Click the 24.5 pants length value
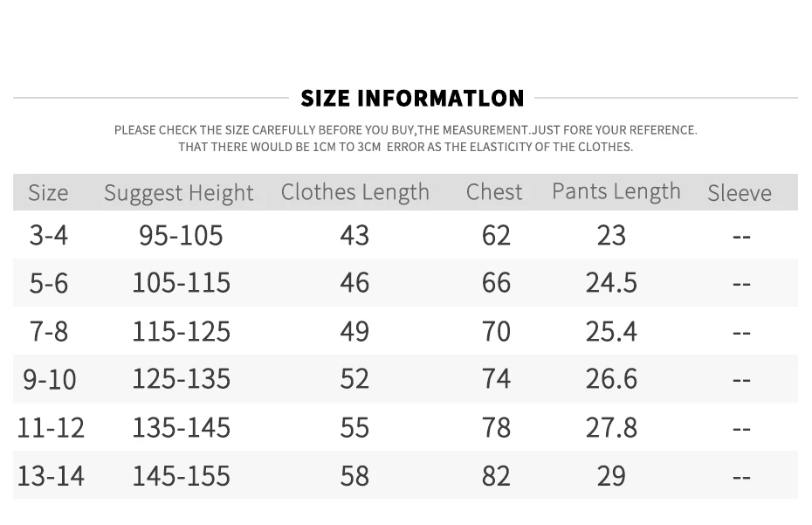This screenshot has height=525, width=812. click(611, 282)
